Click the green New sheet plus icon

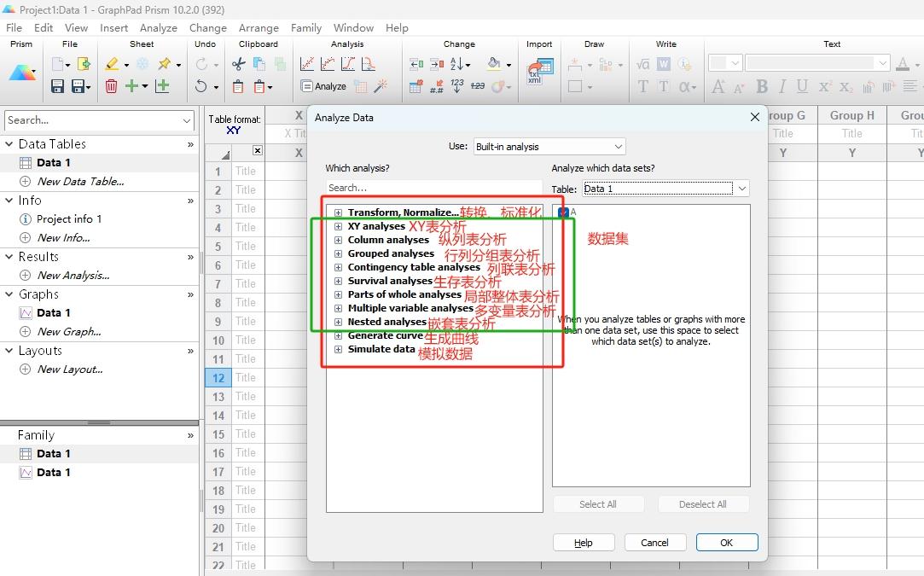tap(131, 87)
